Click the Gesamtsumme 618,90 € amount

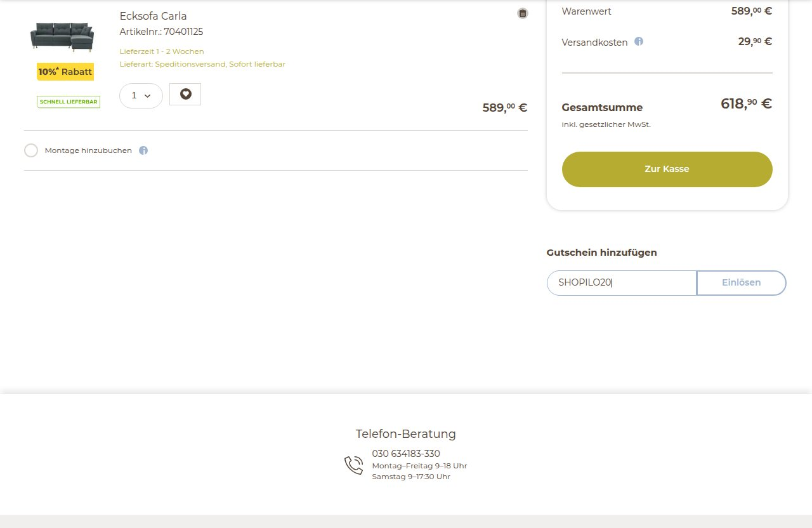tap(746, 103)
